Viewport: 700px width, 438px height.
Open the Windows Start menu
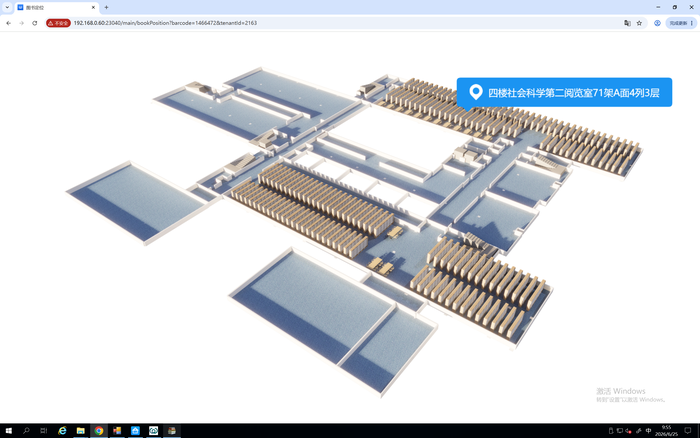8,431
